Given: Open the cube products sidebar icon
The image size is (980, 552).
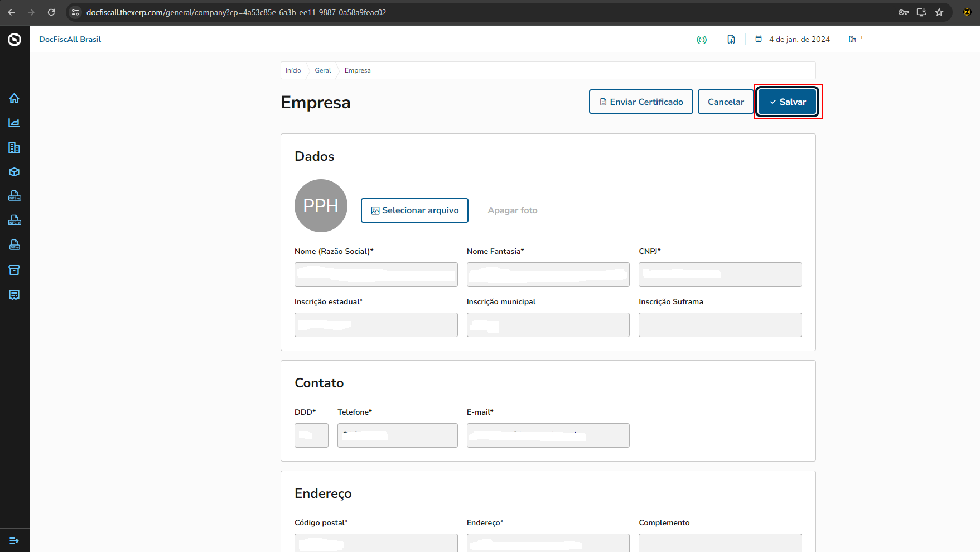Looking at the screenshot, I should pyautogui.click(x=15, y=172).
